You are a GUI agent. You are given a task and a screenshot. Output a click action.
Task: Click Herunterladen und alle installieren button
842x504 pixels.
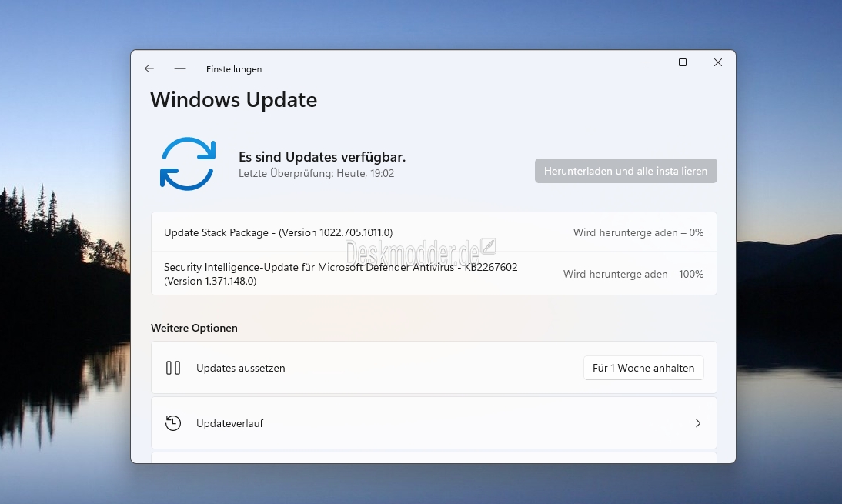tap(626, 171)
